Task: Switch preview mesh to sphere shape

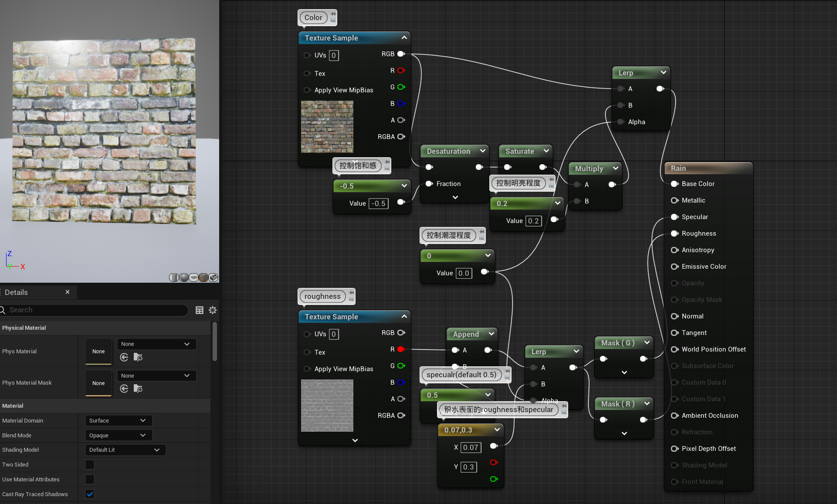Action: coord(184,277)
